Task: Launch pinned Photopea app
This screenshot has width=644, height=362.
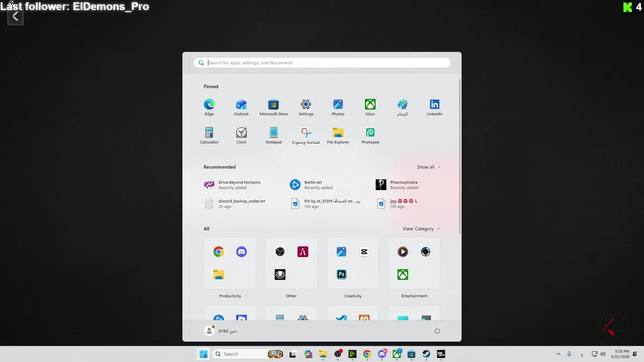Action: [x=370, y=135]
